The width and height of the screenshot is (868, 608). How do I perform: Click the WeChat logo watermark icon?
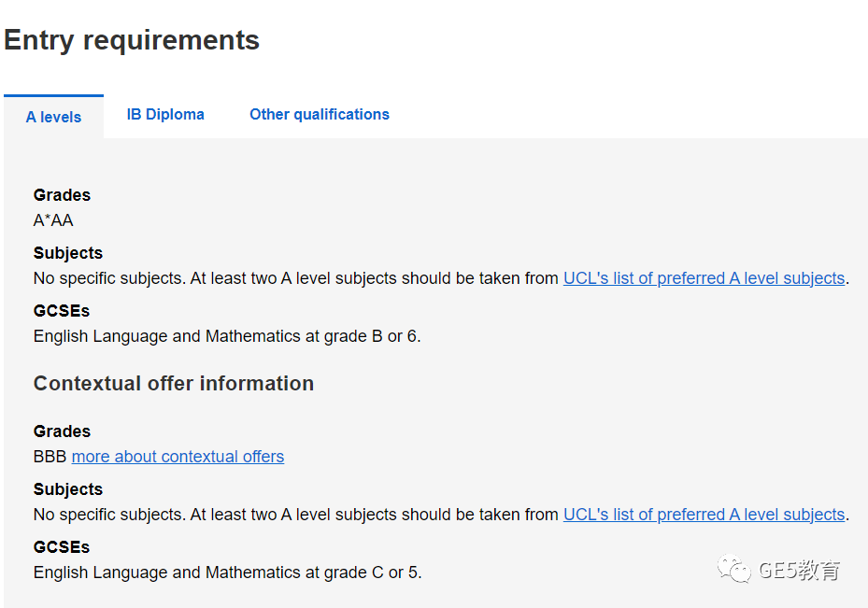(x=734, y=569)
